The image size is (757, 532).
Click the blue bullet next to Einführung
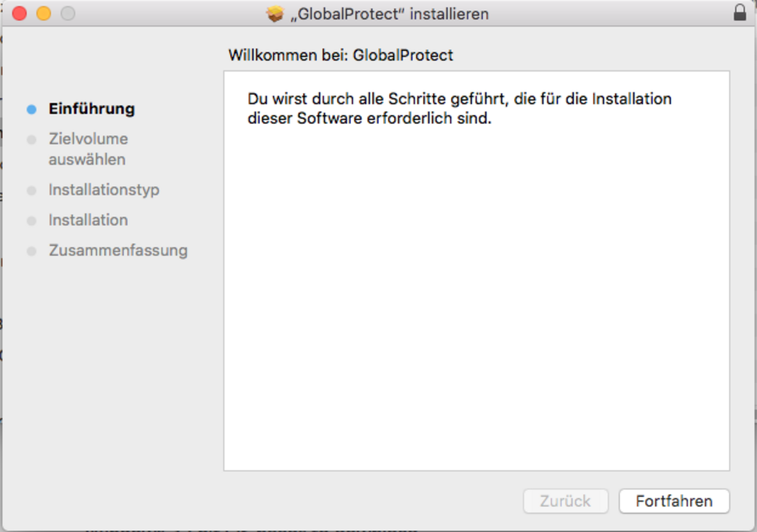tap(32, 109)
